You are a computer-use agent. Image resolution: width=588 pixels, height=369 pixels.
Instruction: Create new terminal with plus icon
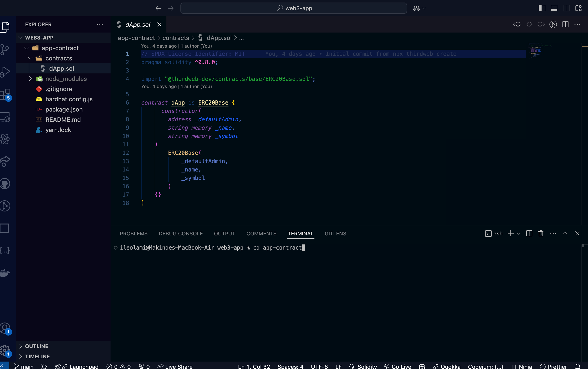(x=510, y=233)
